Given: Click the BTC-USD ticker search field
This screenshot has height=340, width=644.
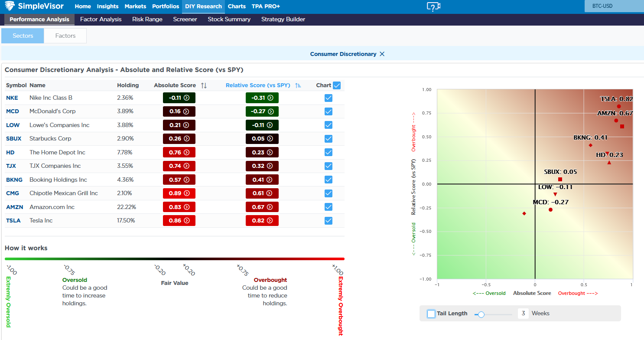Looking at the screenshot, I should coord(611,7).
